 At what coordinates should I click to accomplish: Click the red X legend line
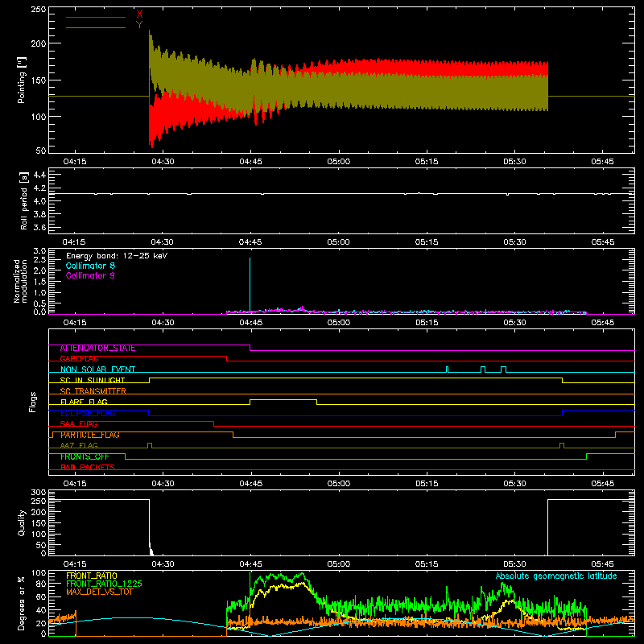point(96,17)
